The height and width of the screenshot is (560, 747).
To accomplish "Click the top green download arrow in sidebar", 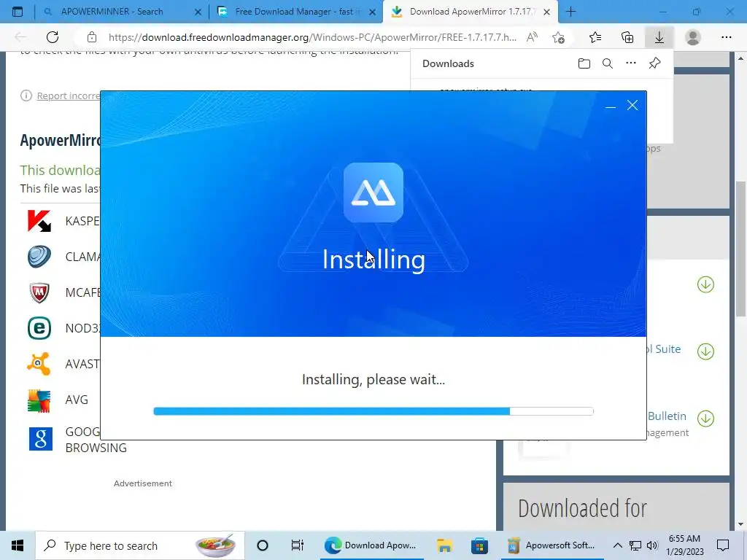I will (x=705, y=285).
